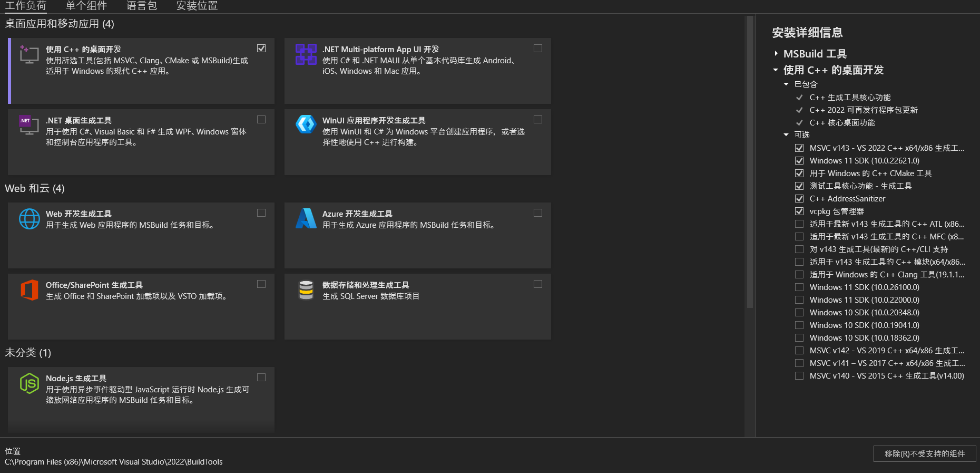980x473 pixels.
Task: Click the .NET desktop build tools icon
Action: click(29, 125)
